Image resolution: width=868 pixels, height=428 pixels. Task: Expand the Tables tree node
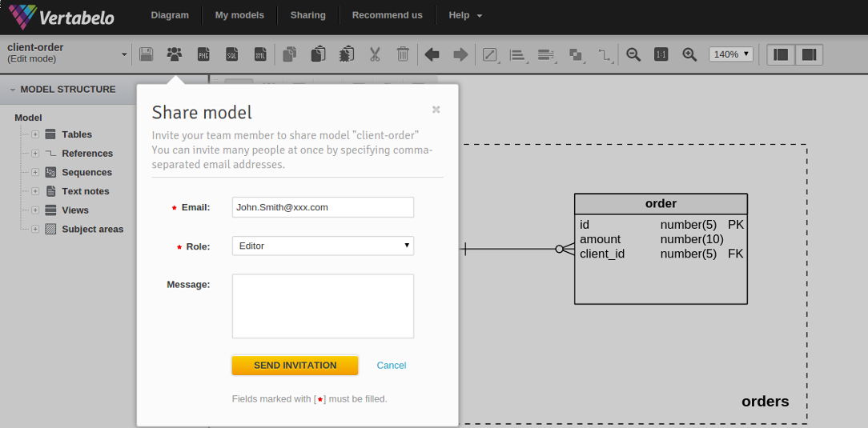(x=35, y=134)
